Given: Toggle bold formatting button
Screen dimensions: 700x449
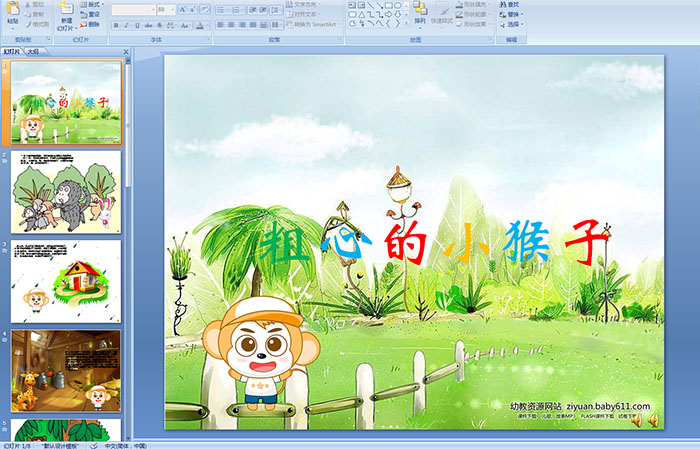Looking at the screenshot, I should click(x=114, y=25).
